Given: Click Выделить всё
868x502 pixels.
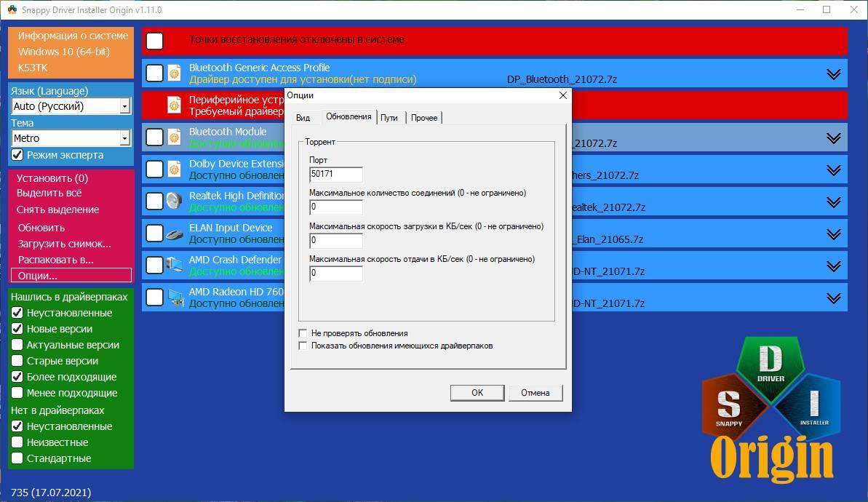Looking at the screenshot, I should tap(49, 194).
